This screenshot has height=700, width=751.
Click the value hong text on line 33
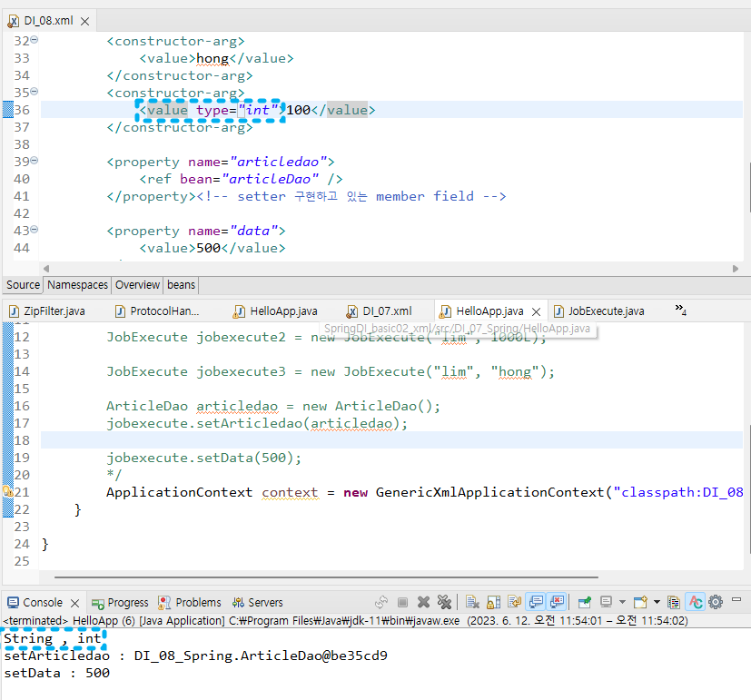[212, 58]
